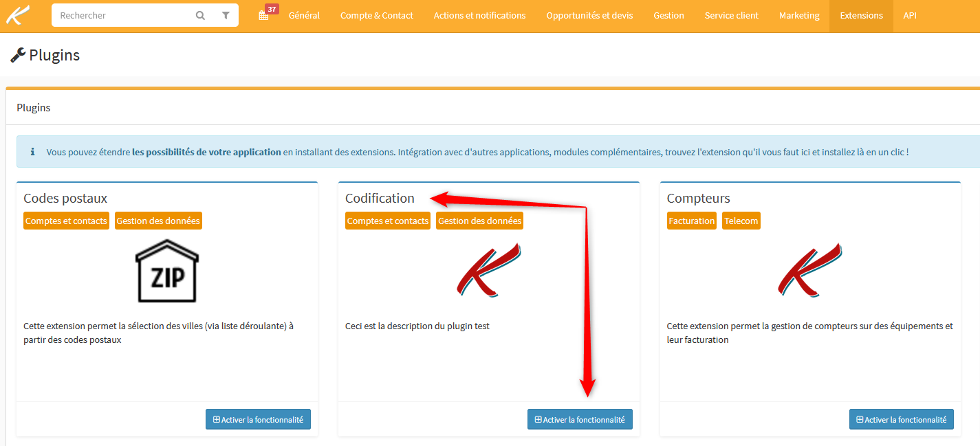Focus the Rechercher search field
The height and width of the screenshot is (446, 980).
(124, 15)
